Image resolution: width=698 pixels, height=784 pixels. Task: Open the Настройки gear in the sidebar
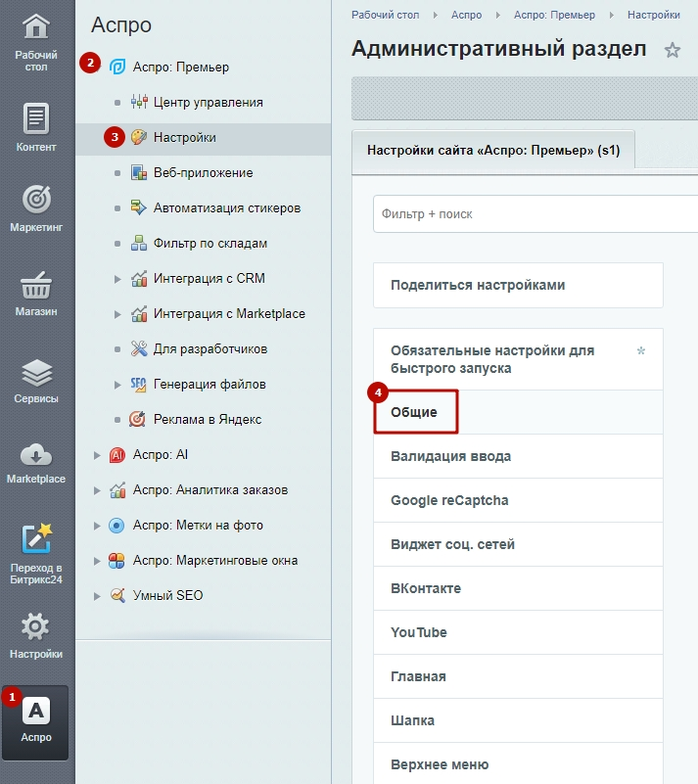click(x=36, y=635)
